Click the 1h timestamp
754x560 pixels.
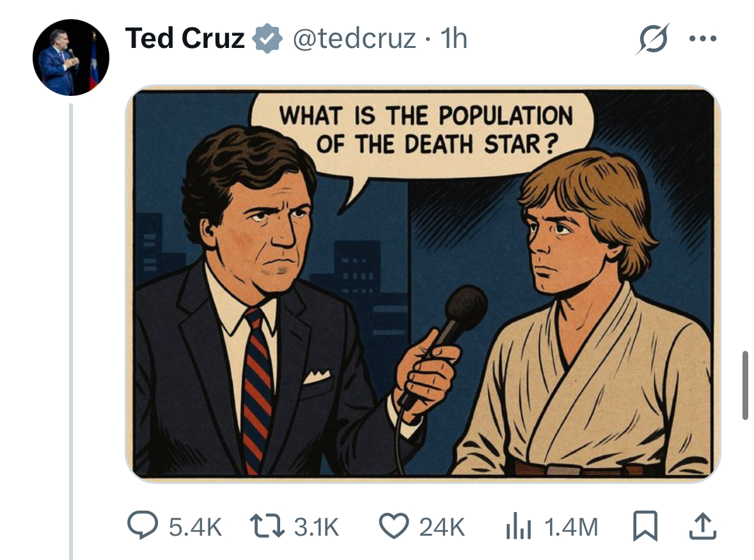pos(453,38)
